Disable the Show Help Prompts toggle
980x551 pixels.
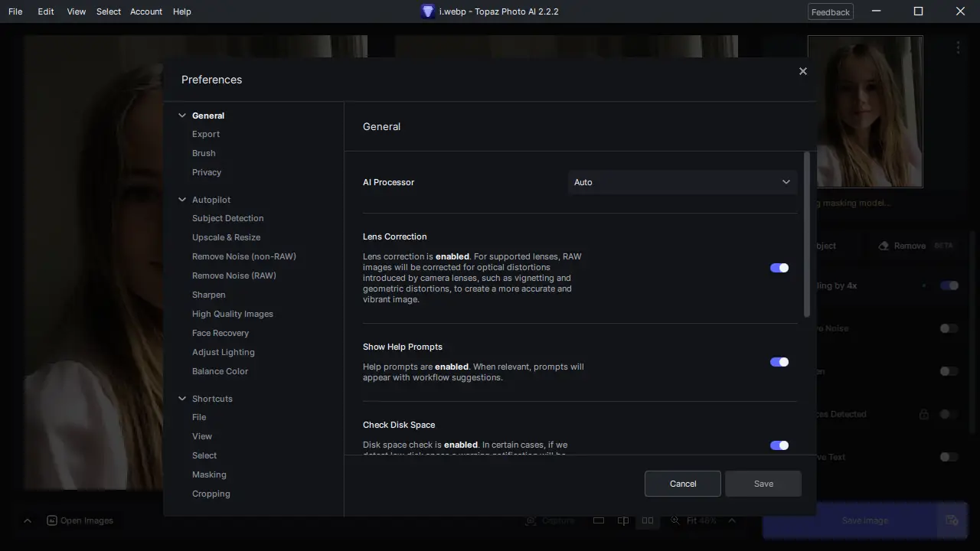tap(779, 362)
